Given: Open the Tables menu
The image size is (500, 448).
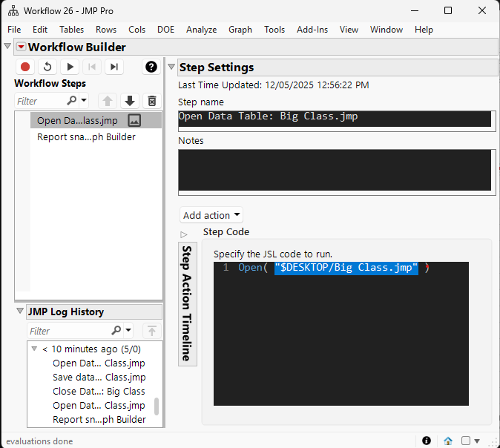Looking at the screenshot, I should [71, 30].
